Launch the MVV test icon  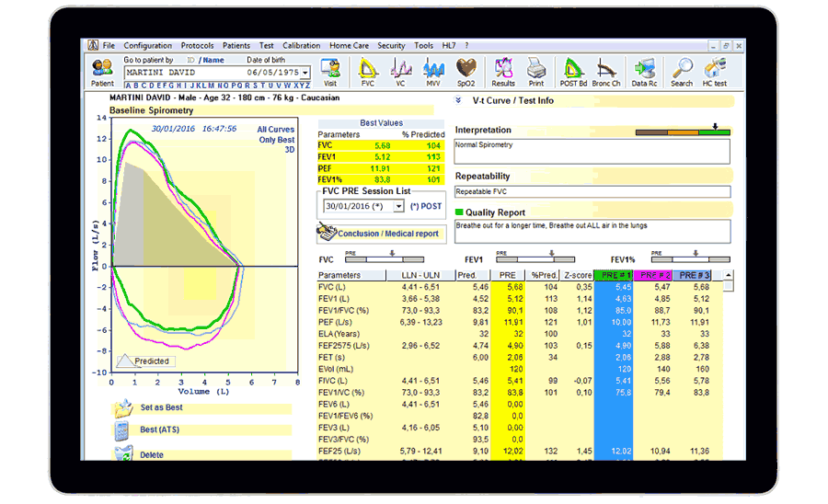[432, 72]
